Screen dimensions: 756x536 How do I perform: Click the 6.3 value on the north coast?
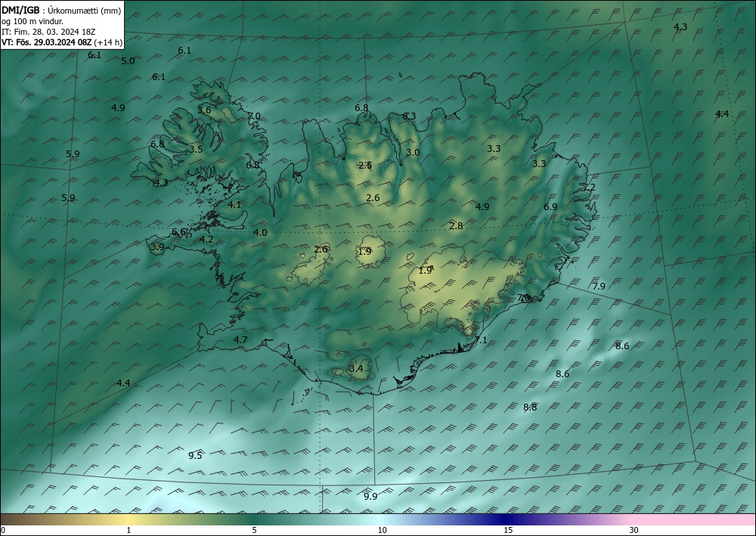point(409,116)
